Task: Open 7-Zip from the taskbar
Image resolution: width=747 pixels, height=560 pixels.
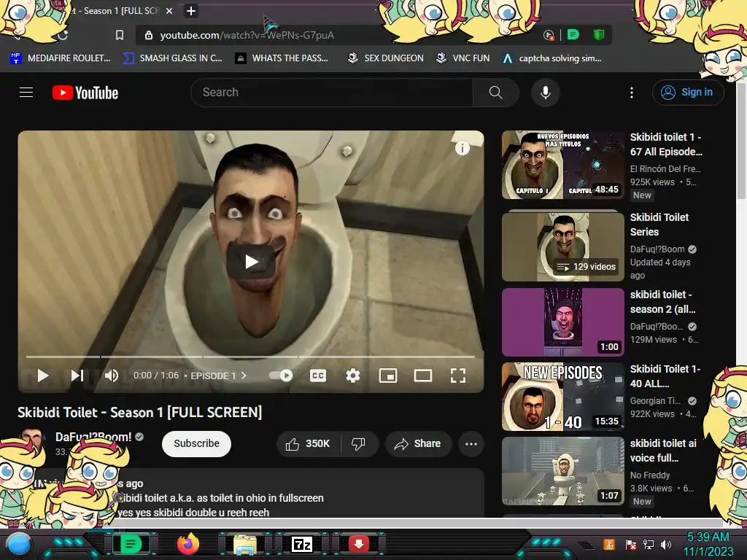Action: (x=302, y=544)
